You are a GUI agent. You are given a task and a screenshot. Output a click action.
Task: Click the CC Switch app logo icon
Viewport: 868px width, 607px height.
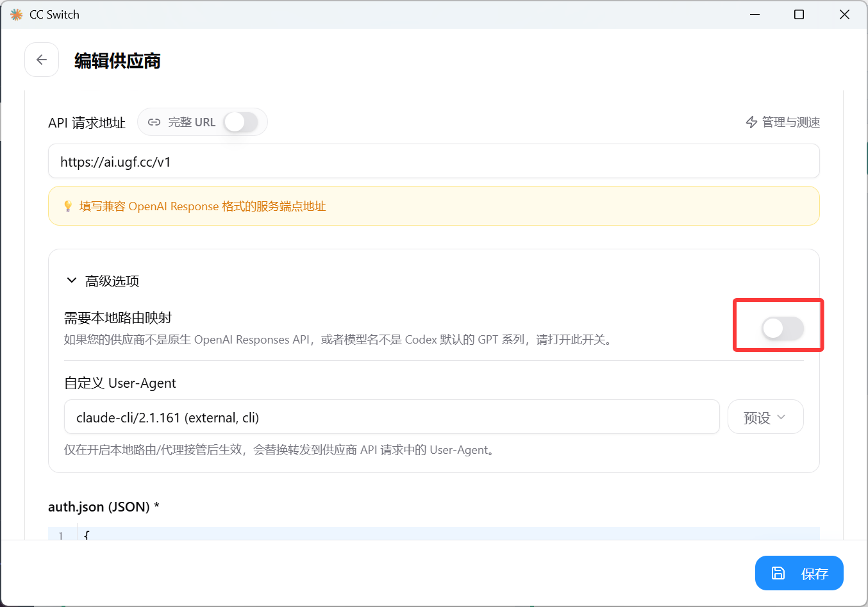[x=17, y=14]
